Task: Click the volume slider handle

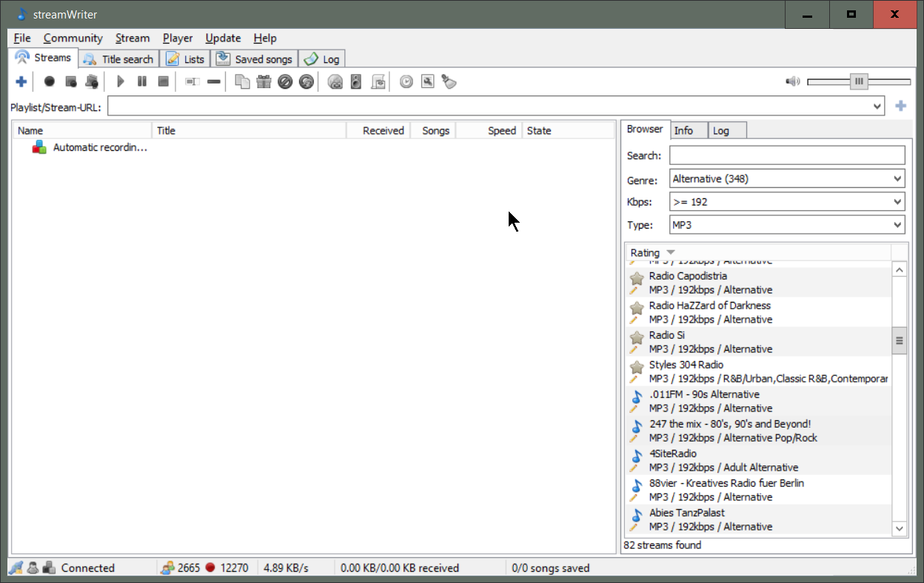Action: tap(858, 81)
